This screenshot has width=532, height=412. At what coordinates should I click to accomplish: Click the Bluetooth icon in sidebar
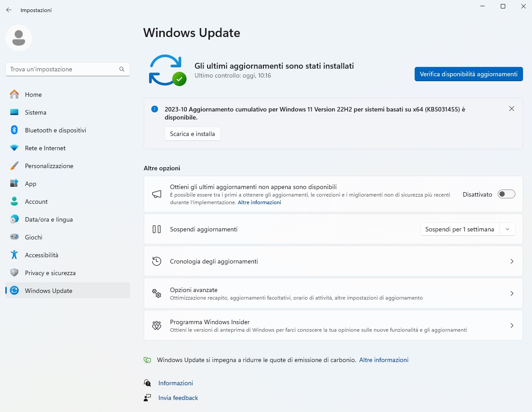(14, 130)
